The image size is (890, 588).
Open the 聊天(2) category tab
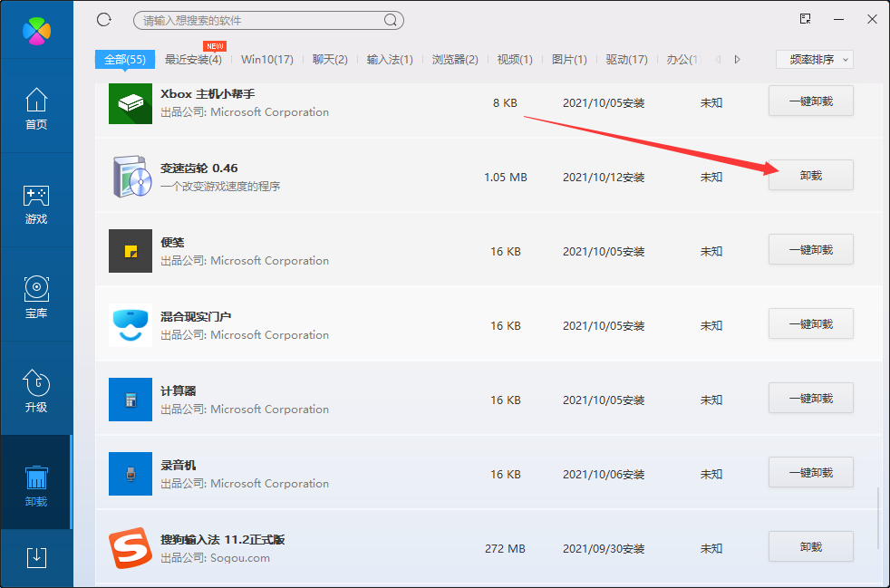pyautogui.click(x=330, y=60)
